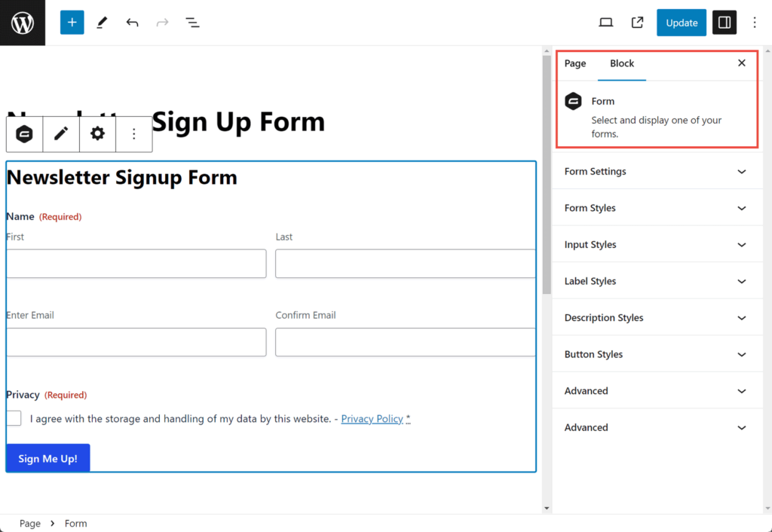Open the Document Overview list view

[192, 22]
